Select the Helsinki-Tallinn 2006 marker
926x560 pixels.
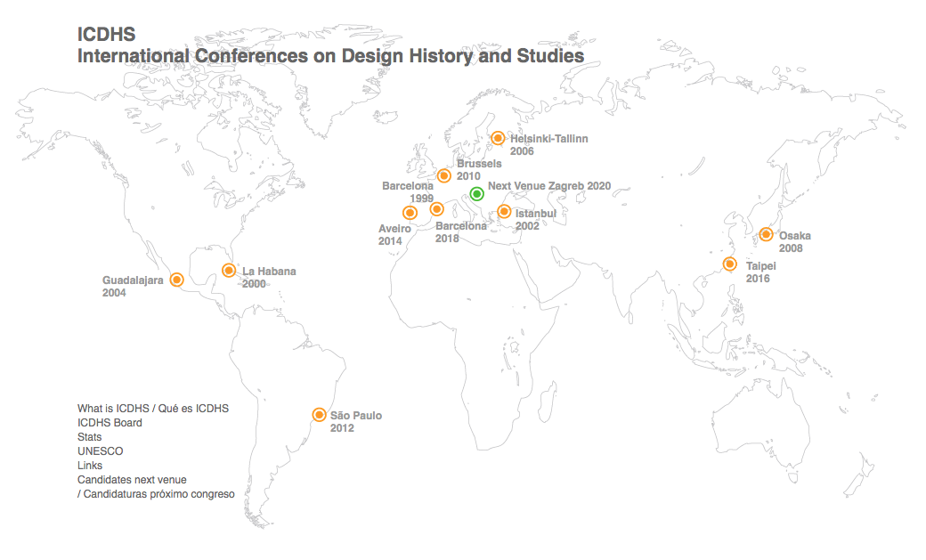click(498, 138)
